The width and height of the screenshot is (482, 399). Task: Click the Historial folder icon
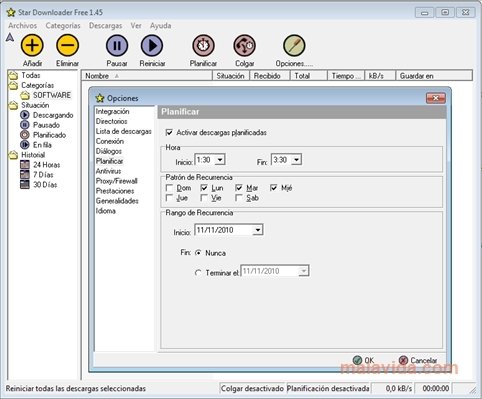tap(13, 155)
